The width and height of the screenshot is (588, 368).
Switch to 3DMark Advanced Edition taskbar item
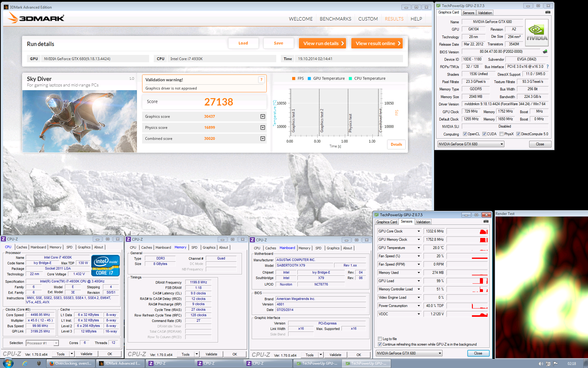[120, 363]
